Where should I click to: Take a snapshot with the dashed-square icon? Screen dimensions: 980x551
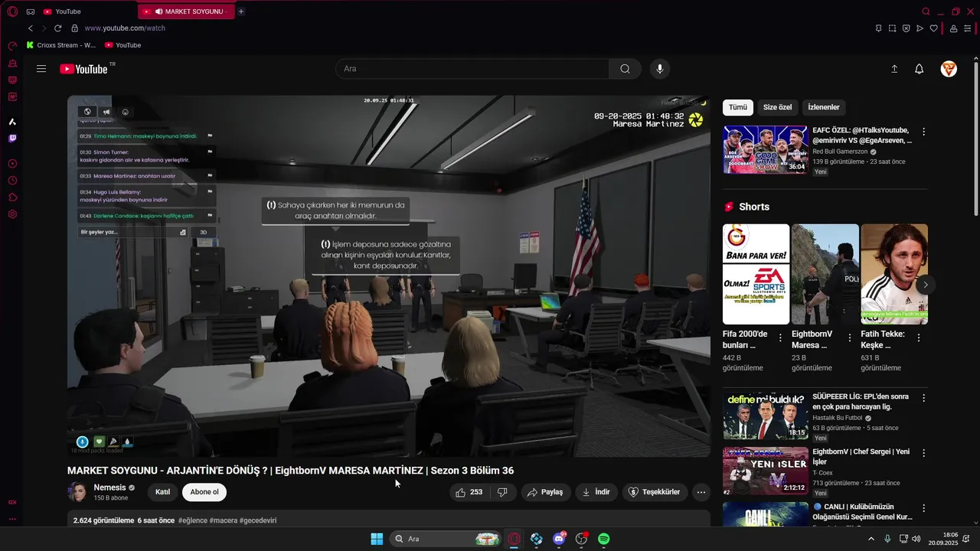point(892,28)
